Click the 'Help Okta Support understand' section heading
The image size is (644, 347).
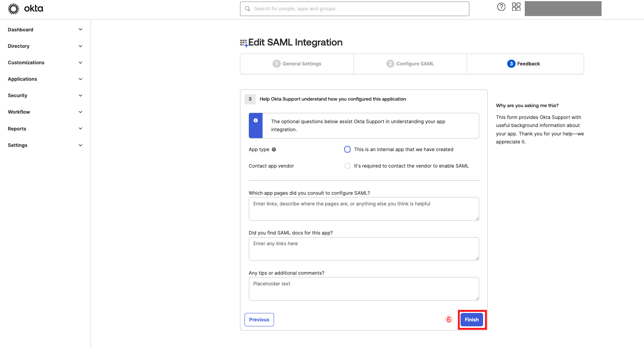(333, 99)
